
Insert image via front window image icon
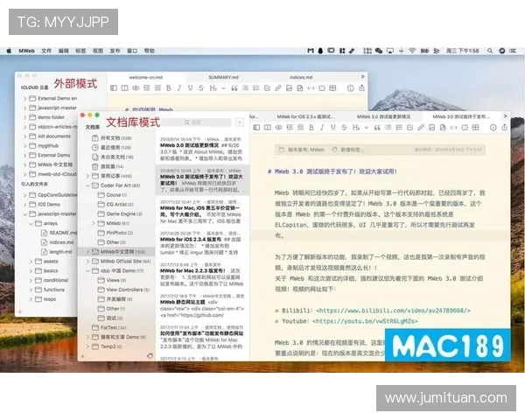tap(432, 127)
